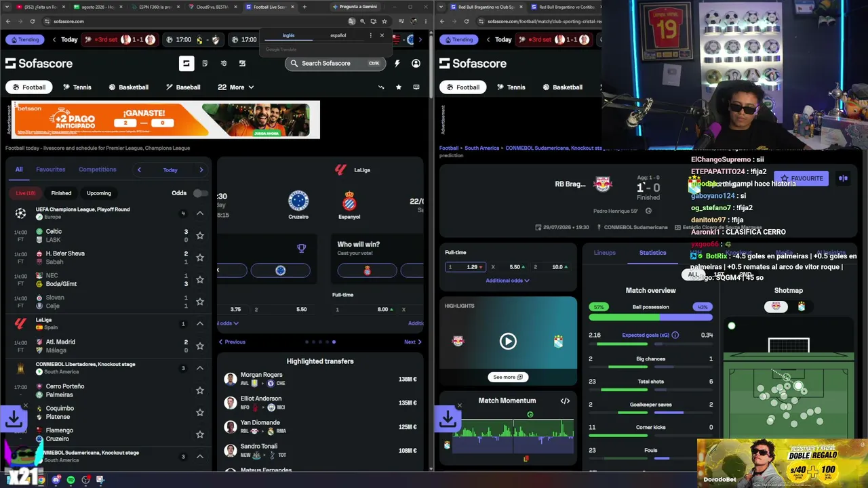Show Sporting Cristal shots in Shotmap

pyautogui.click(x=801, y=306)
